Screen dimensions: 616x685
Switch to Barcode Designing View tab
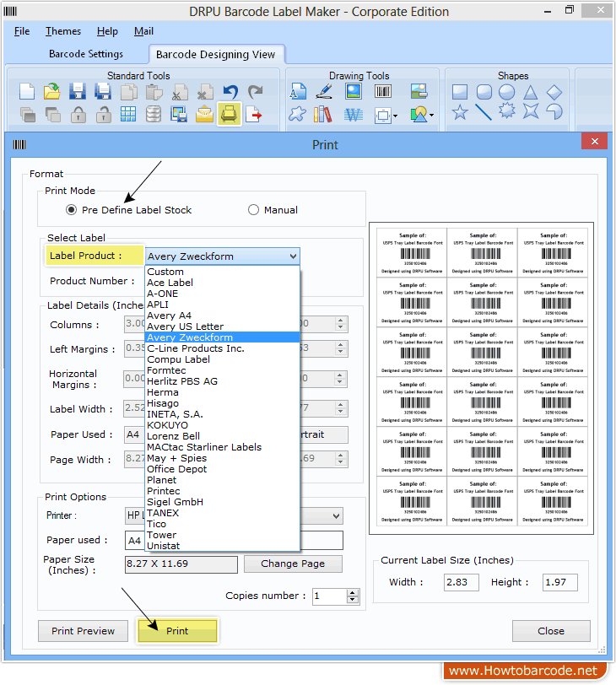pos(216,55)
